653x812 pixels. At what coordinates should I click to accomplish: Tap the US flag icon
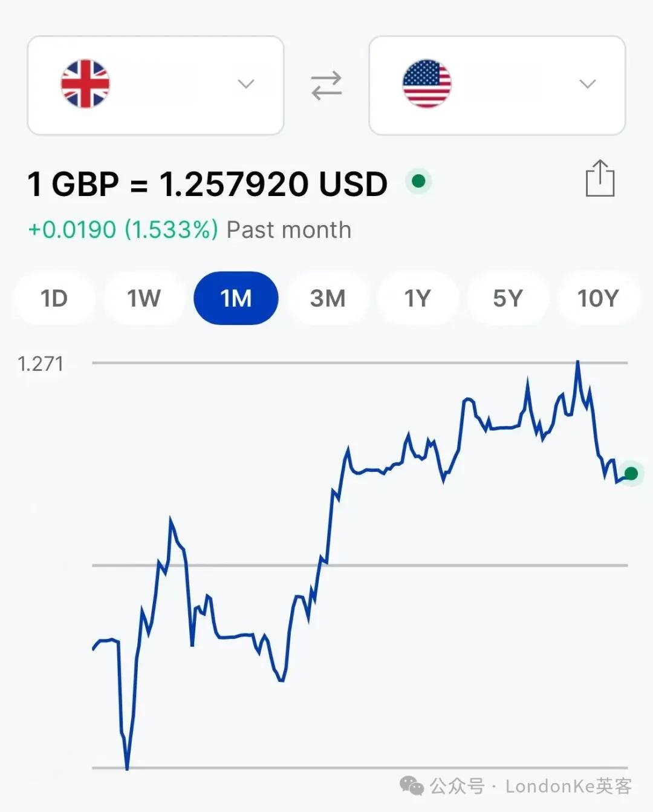click(427, 83)
